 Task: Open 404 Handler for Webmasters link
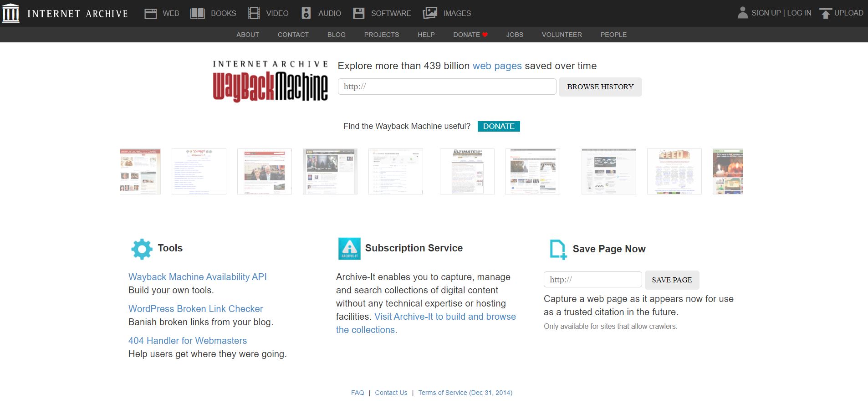click(x=188, y=341)
